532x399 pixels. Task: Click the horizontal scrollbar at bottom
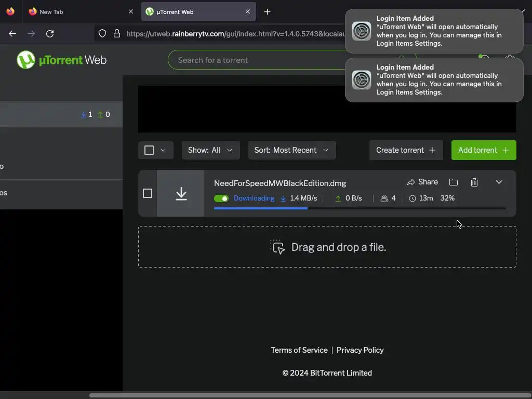(311, 395)
